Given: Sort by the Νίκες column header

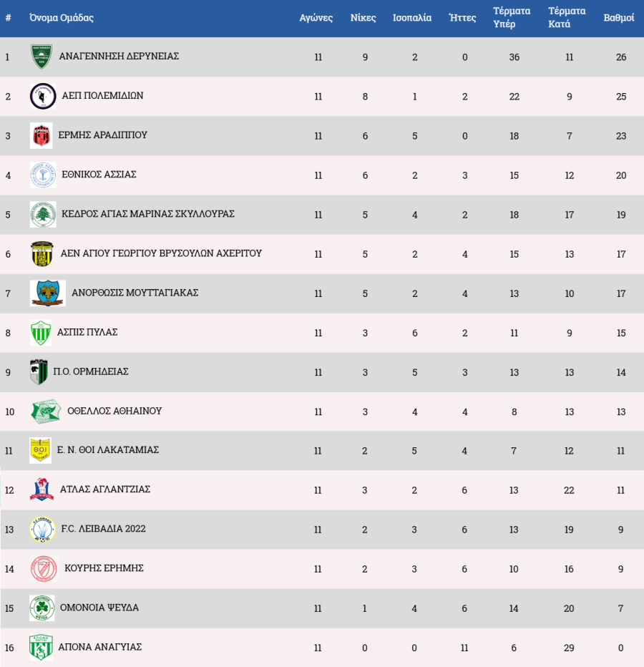Looking at the screenshot, I should tap(363, 18).
